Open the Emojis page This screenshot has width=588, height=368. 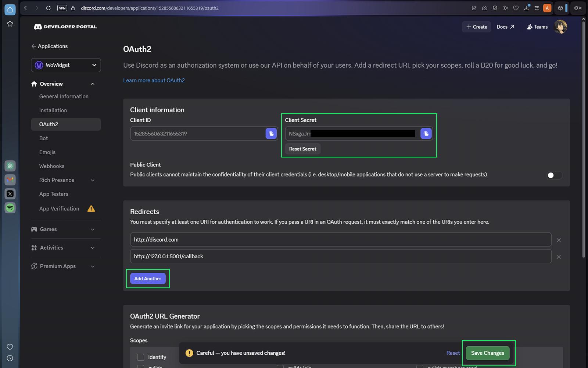coord(47,152)
